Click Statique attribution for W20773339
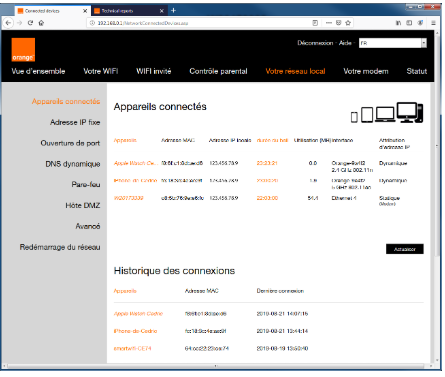Screen dimensions: 445x377 click(389, 198)
